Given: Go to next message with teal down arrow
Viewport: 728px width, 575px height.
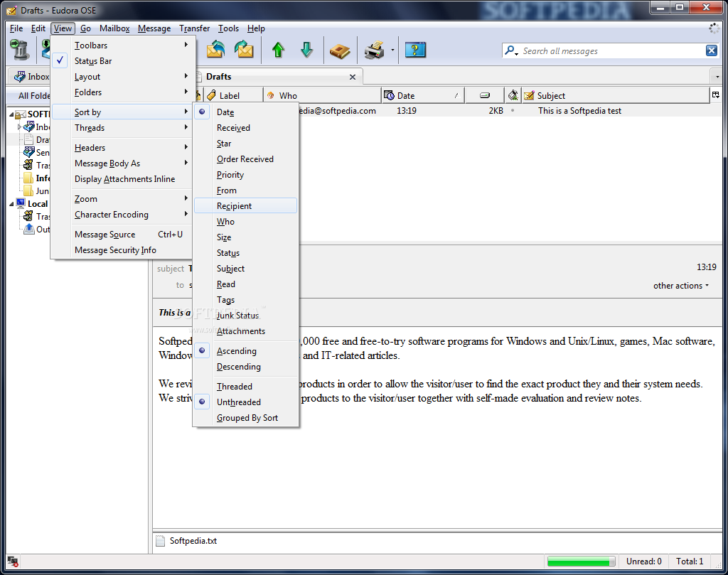Looking at the screenshot, I should coord(306,50).
